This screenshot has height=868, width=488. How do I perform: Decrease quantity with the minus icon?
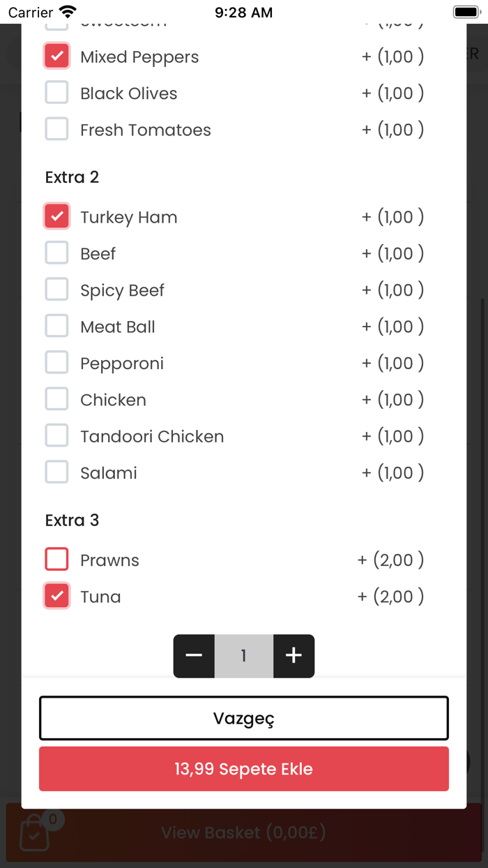click(194, 656)
